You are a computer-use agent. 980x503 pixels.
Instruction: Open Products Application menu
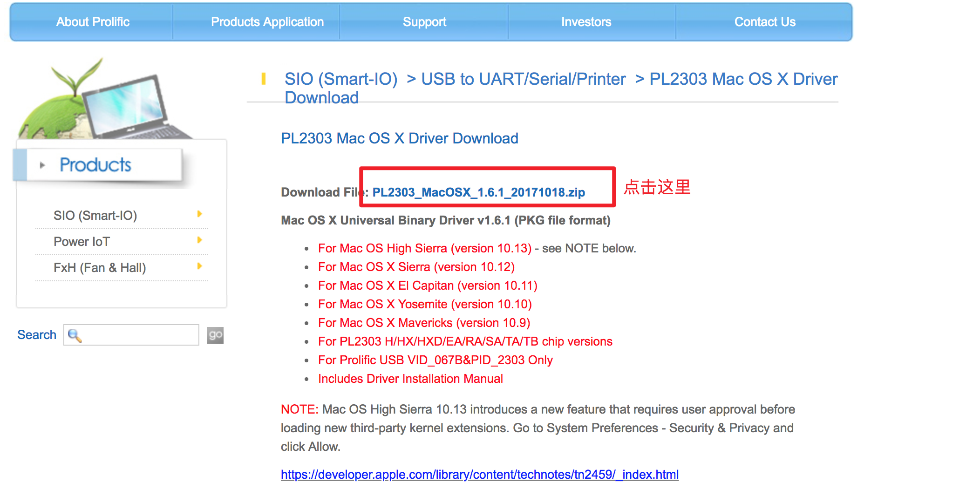267,22
